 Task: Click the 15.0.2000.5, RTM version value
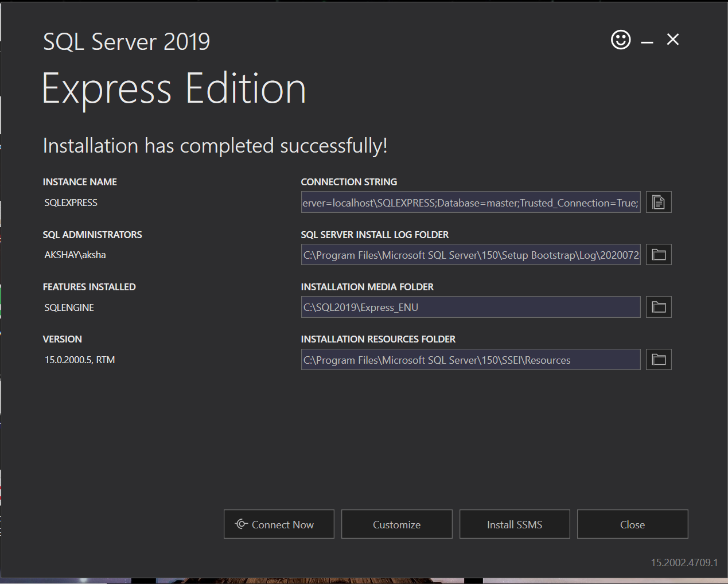(80, 360)
